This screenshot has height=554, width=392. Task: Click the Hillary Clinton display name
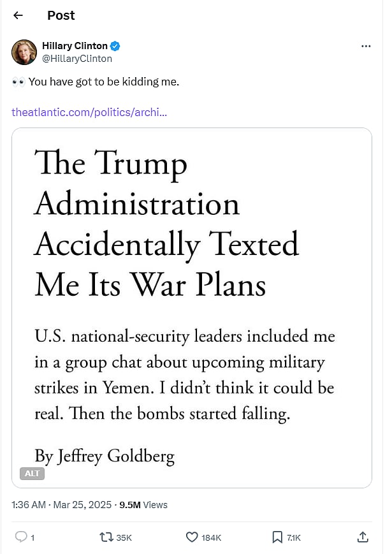[x=75, y=46]
